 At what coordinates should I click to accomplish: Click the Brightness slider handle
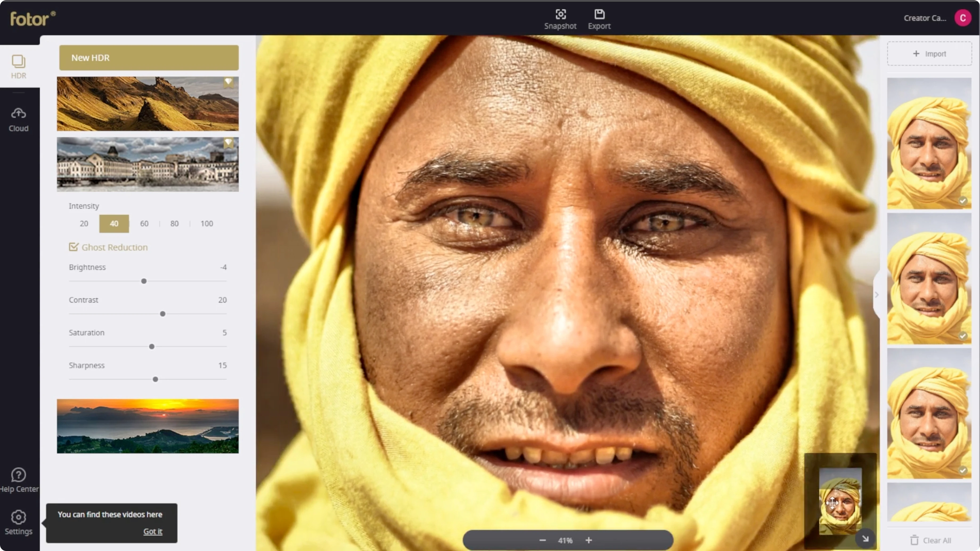[x=144, y=281]
